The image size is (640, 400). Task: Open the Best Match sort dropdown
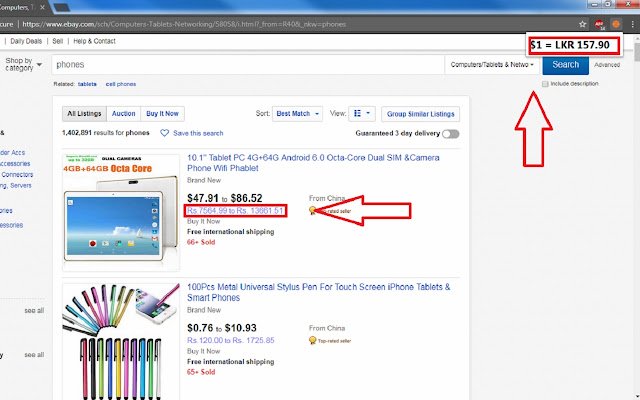click(x=298, y=114)
